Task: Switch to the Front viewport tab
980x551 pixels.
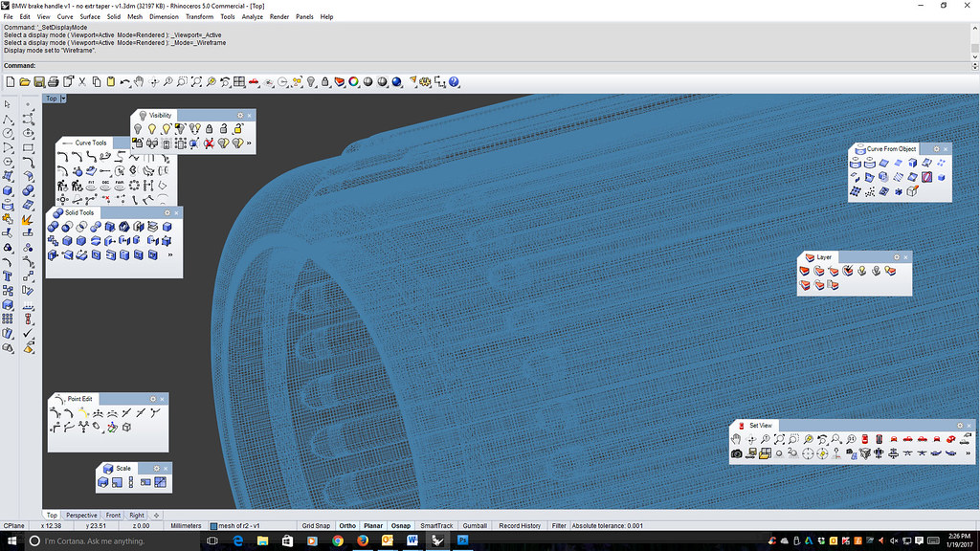Action: [113, 516]
